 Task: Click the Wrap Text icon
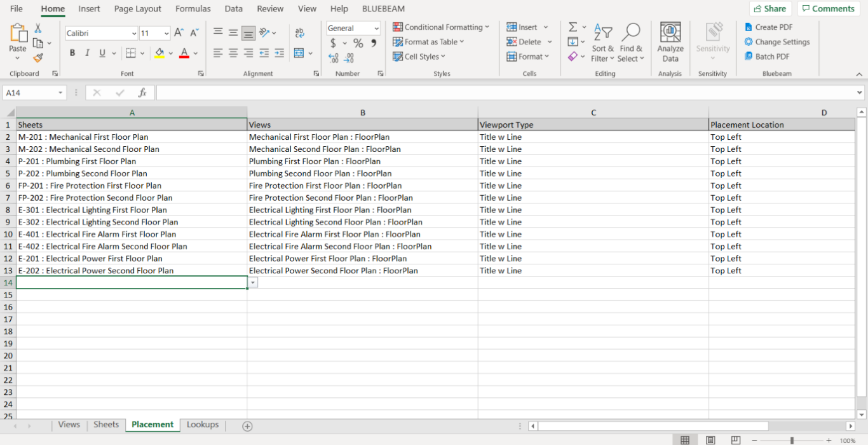[299, 33]
